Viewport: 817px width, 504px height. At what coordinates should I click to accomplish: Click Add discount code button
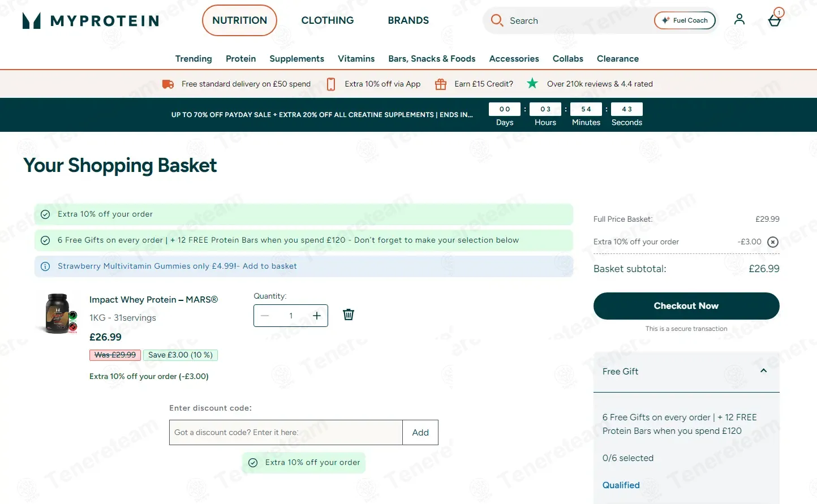click(x=420, y=433)
